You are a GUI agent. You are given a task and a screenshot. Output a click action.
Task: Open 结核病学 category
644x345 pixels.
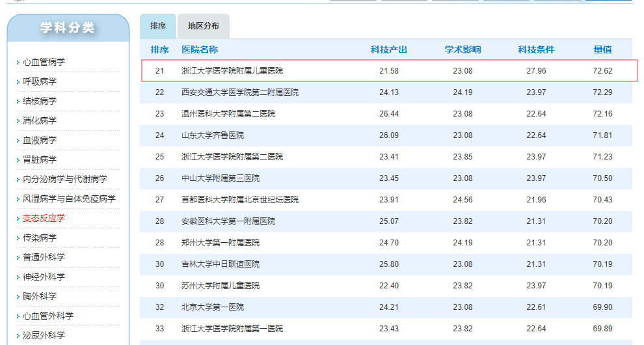pos(40,101)
